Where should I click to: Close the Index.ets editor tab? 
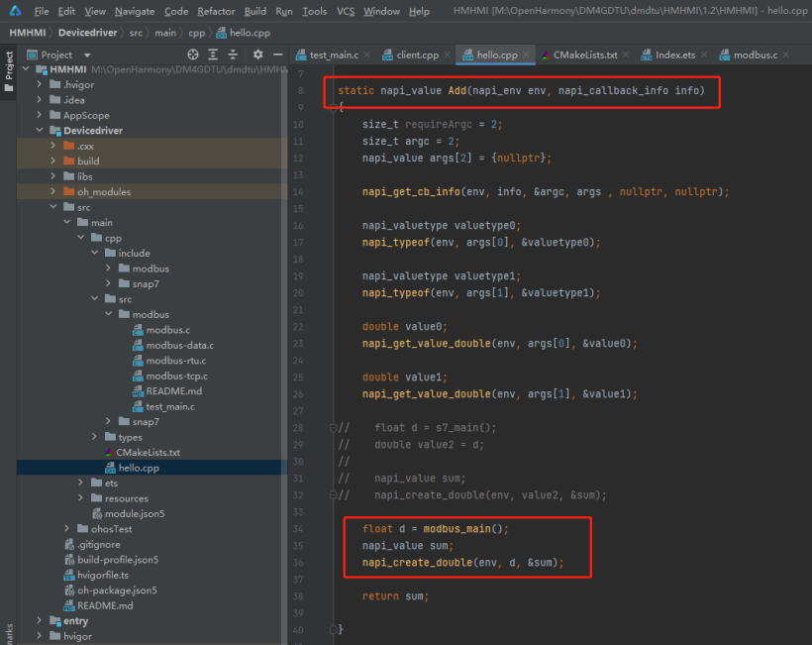pos(704,54)
